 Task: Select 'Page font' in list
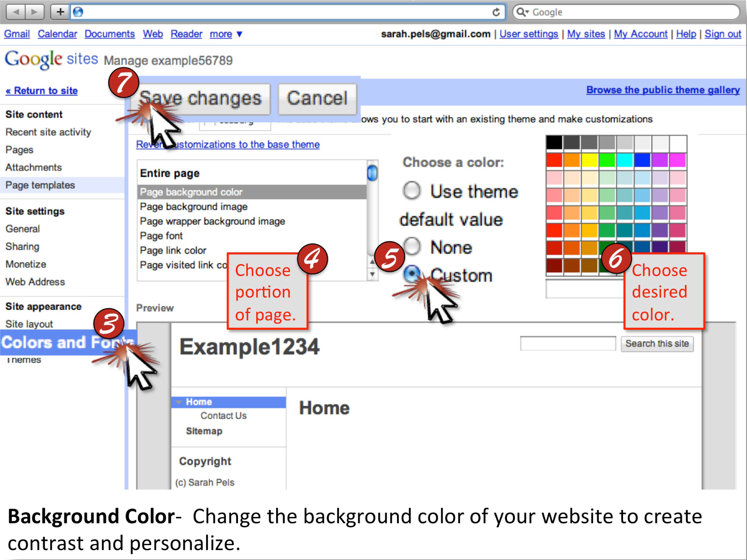point(252,236)
